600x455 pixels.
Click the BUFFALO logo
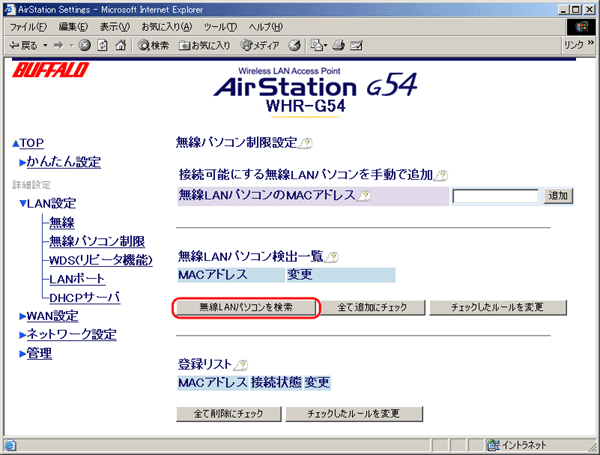[51, 70]
